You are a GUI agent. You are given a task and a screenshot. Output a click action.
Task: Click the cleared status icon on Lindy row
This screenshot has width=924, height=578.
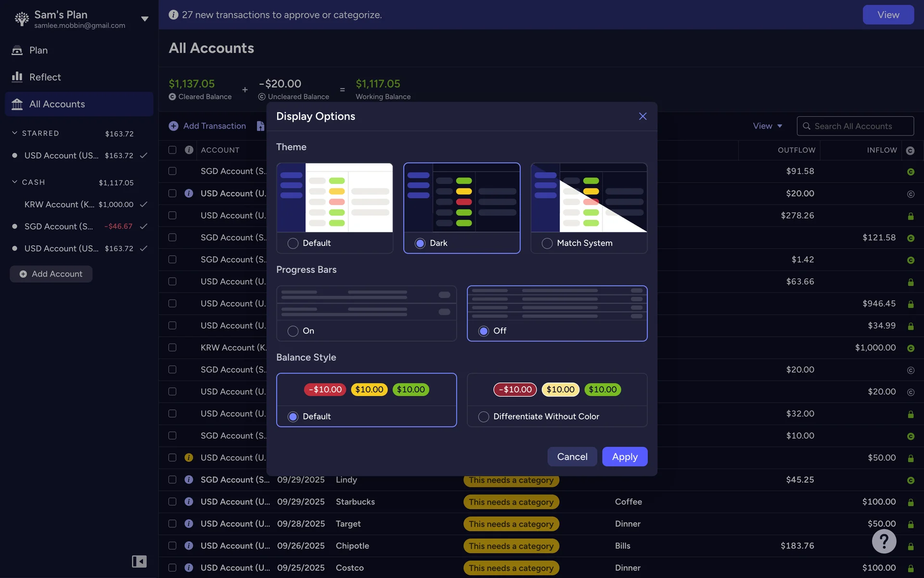pos(911,480)
